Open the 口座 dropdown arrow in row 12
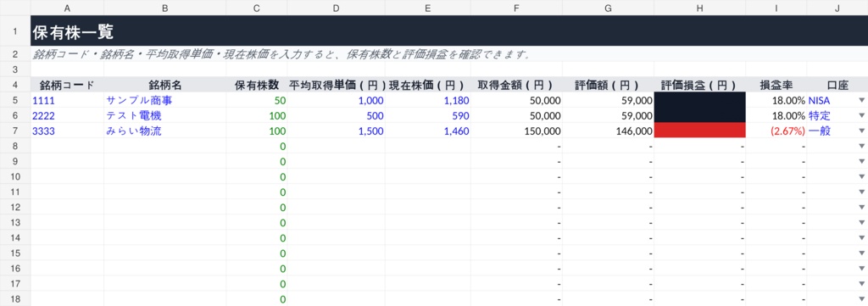868x306 pixels. (x=861, y=208)
